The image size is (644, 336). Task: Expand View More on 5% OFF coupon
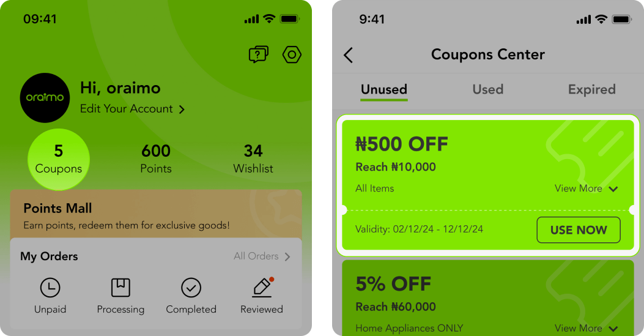(587, 329)
